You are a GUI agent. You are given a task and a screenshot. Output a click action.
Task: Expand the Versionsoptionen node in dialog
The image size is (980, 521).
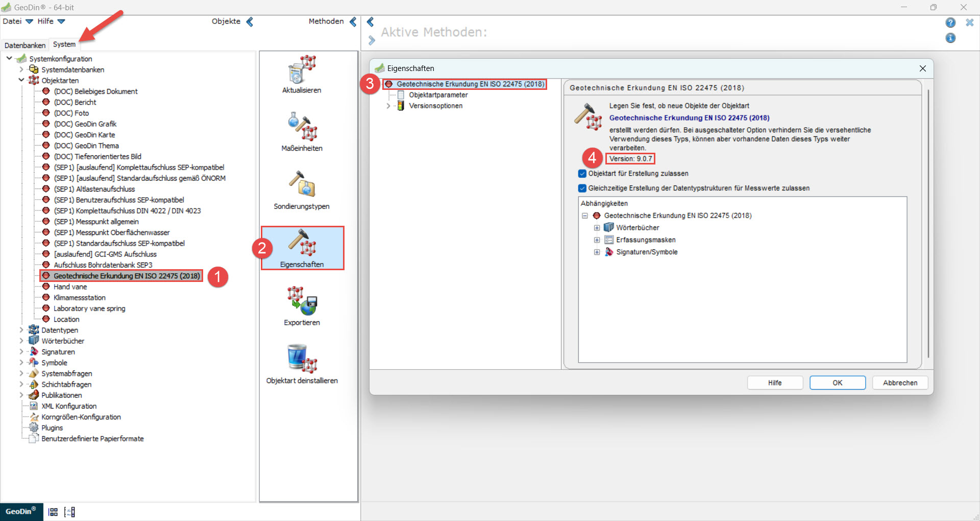[x=388, y=106]
